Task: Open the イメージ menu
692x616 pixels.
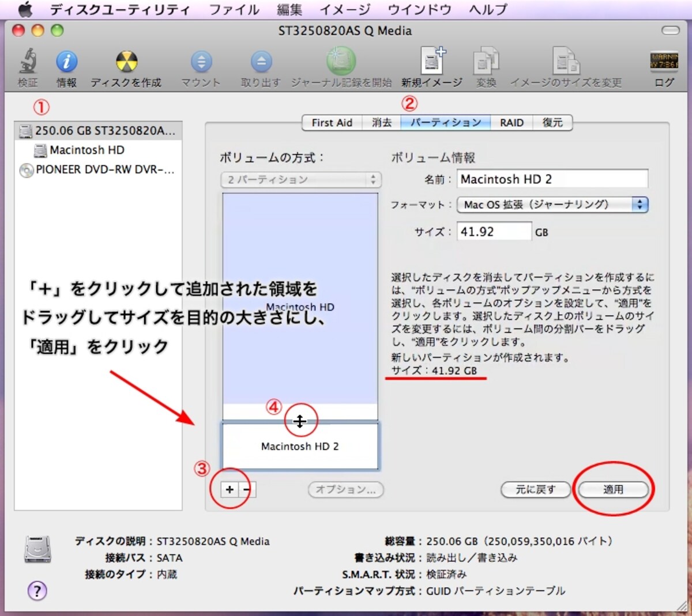Action: pos(345,9)
